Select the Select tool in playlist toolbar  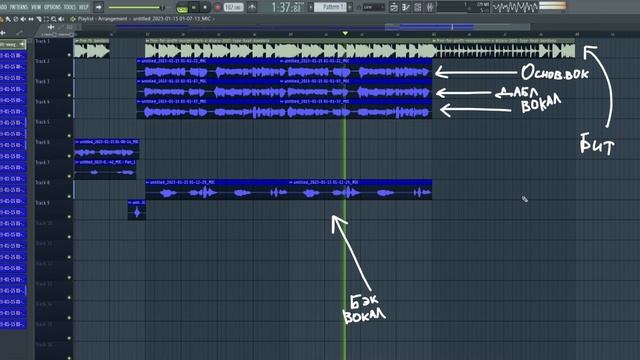click(x=46, y=19)
